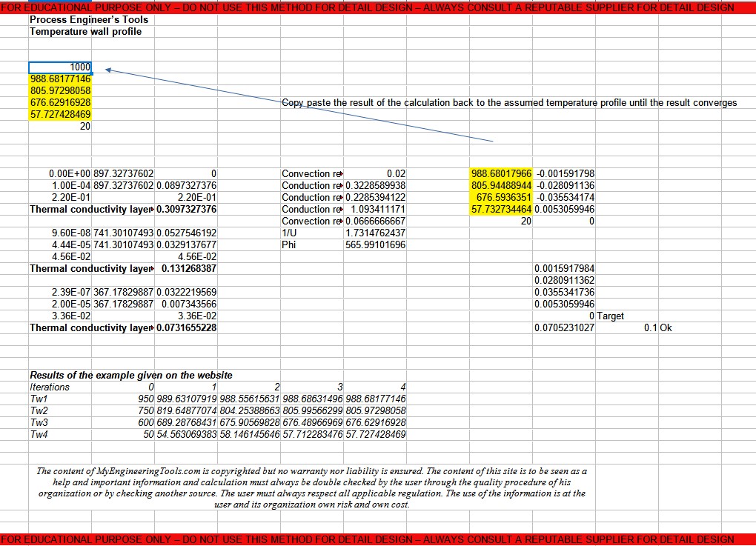Select the cell containing 1000

[60, 67]
